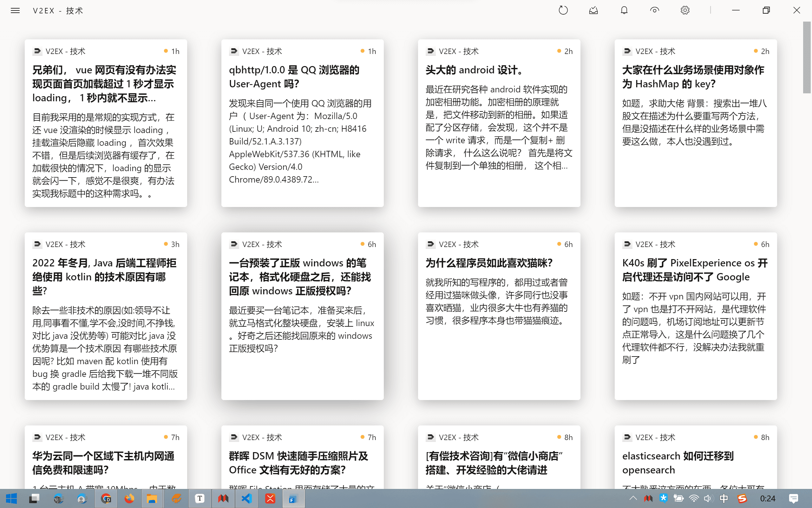The width and height of the screenshot is (812, 508).
Task: Open the hamburger menu
Action: point(15,10)
